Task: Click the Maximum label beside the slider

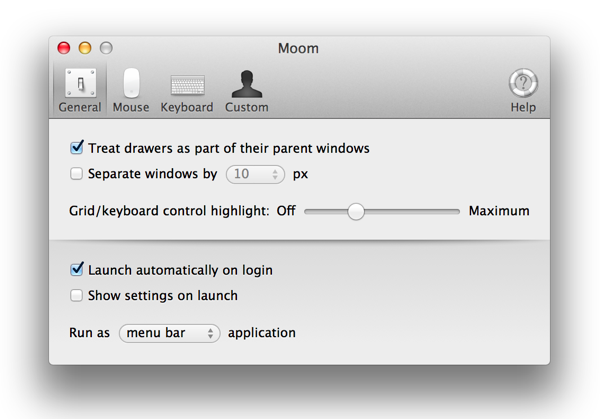Action: (x=499, y=211)
